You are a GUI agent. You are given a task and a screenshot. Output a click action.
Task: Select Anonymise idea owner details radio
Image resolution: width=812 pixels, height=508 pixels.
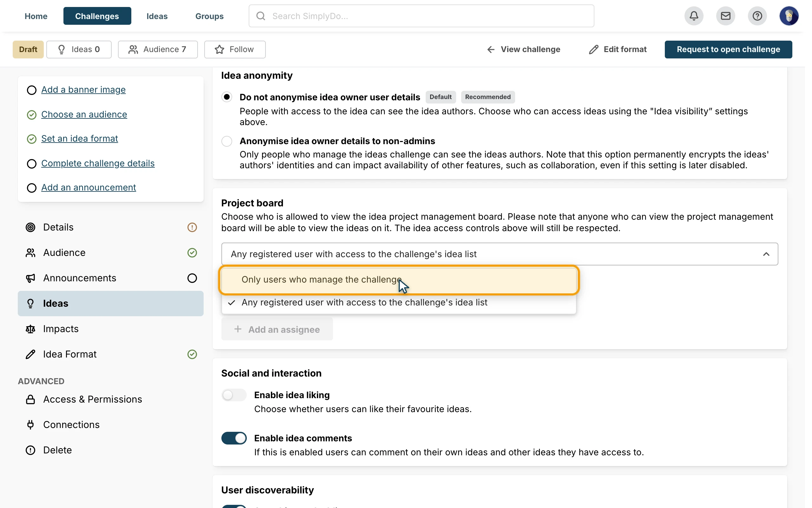click(x=227, y=141)
